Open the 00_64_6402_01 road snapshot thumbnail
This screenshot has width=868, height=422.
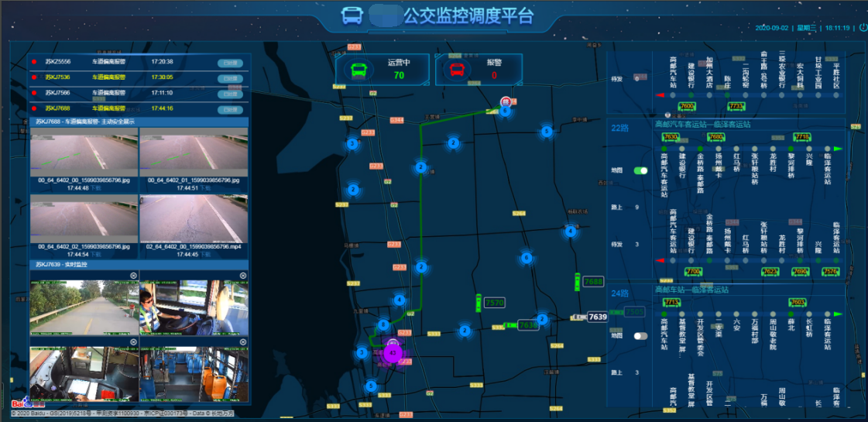193,153
